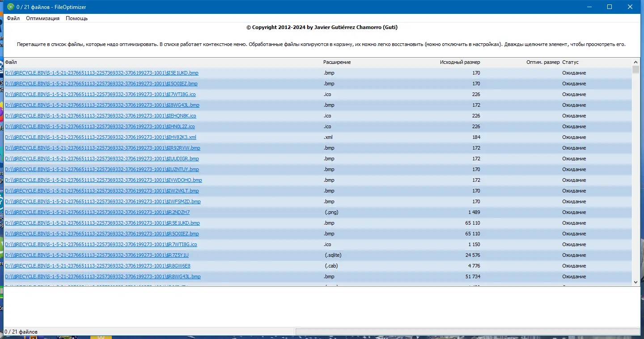Click the FileOptimizer app icon in title bar
The height and width of the screenshot is (339, 644).
(x=11, y=7)
